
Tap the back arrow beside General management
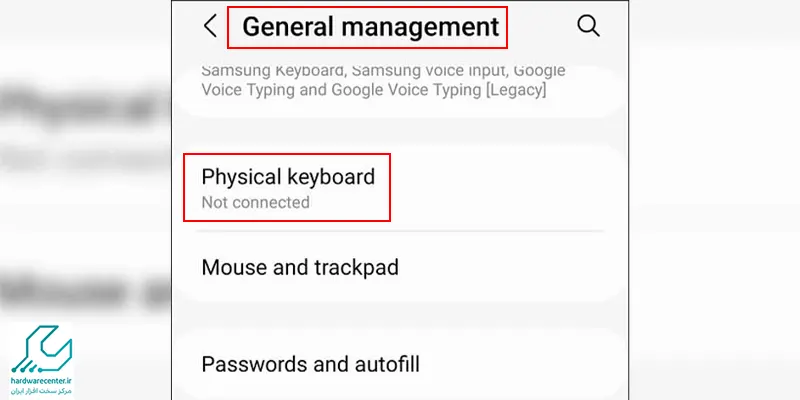210,26
